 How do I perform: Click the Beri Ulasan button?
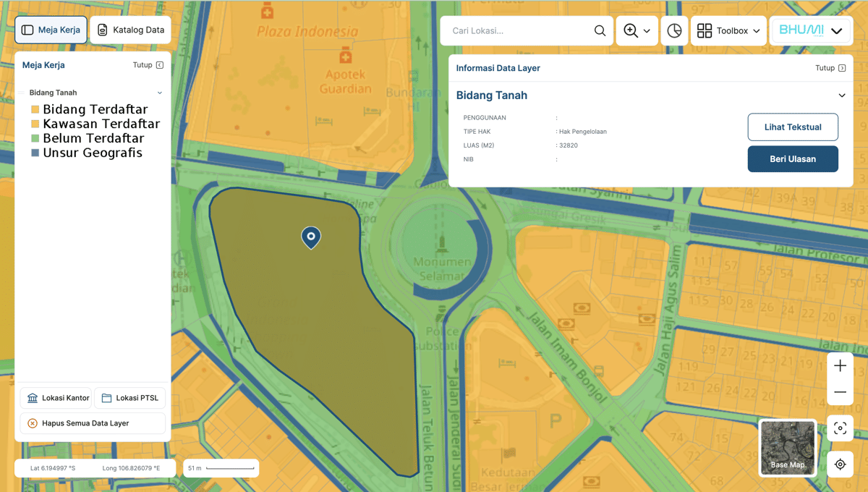coord(793,159)
